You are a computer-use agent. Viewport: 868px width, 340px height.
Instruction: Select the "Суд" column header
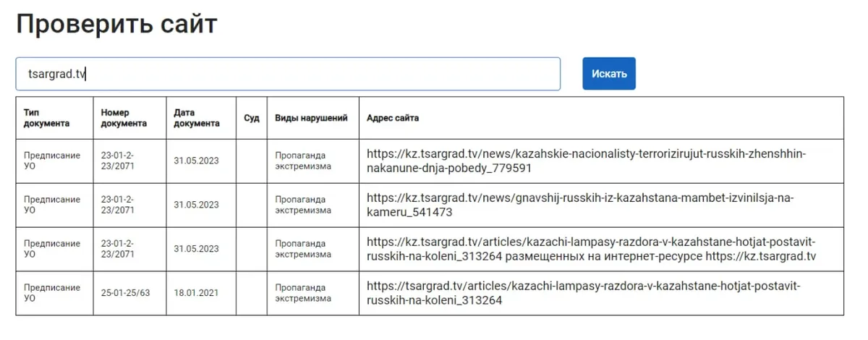(x=251, y=118)
